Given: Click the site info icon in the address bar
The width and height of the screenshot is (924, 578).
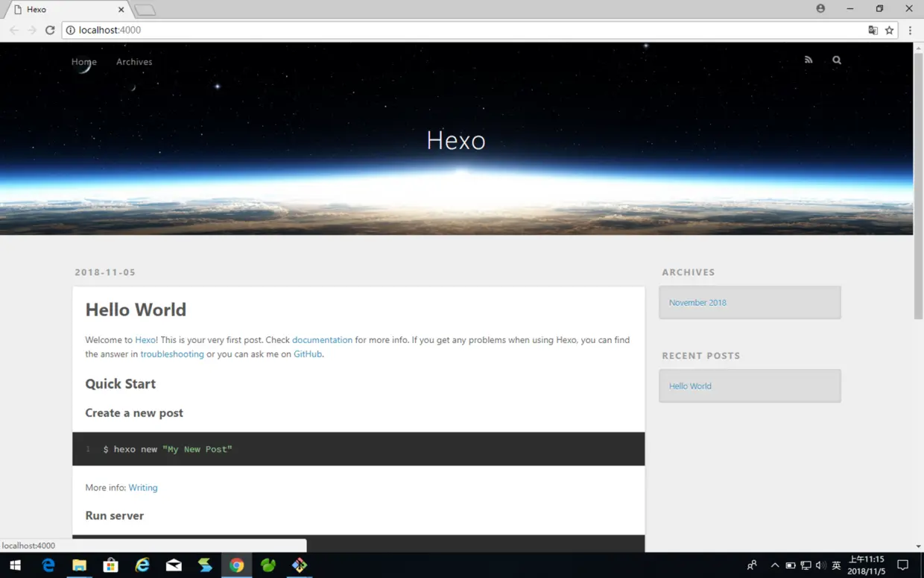Looking at the screenshot, I should click(x=71, y=30).
